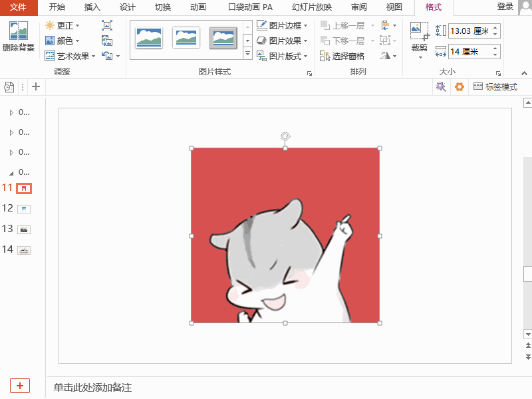The height and width of the screenshot is (399, 532).
Task: Toggle the Tab Mode (标签模式) button
Action: click(x=495, y=87)
